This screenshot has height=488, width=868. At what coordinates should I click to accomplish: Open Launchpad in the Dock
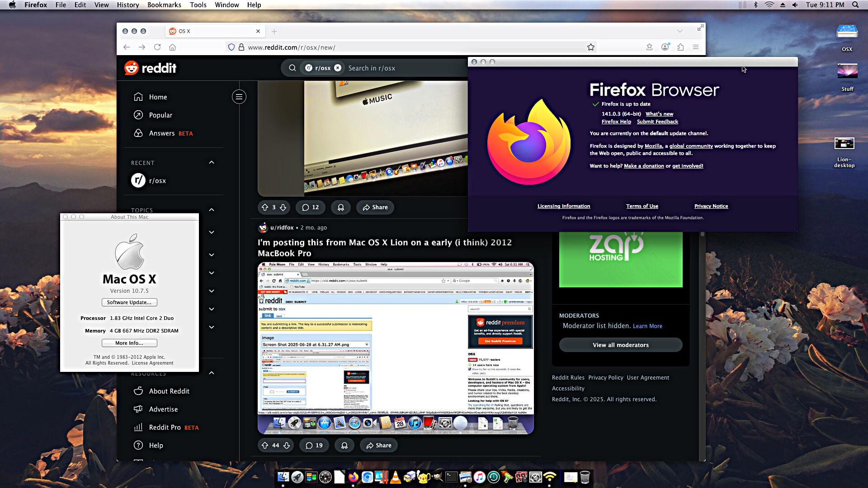[x=297, y=477]
